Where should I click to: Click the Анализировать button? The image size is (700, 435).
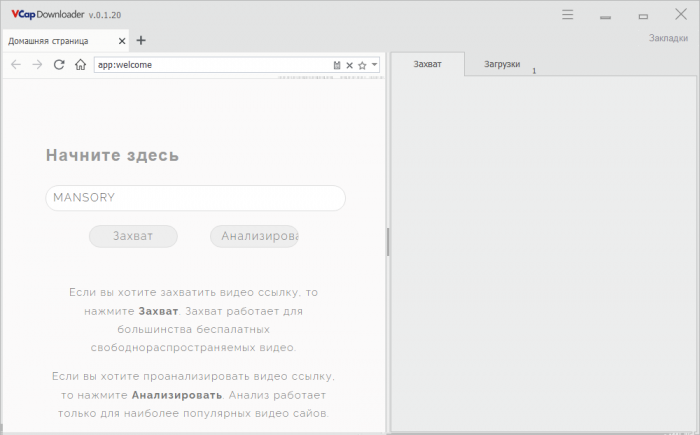click(x=254, y=236)
